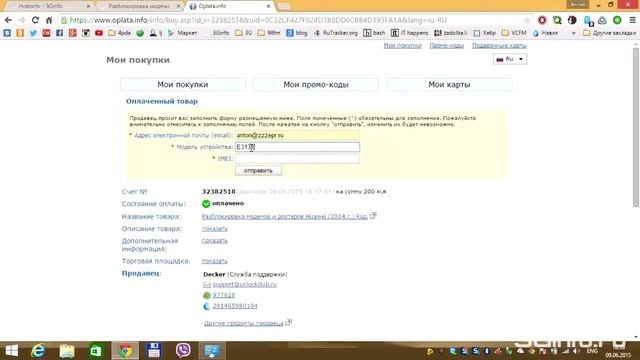The height and width of the screenshot is (360, 640).
Task: Open the Мои покупки top link
Action: pyautogui.click(x=402, y=46)
